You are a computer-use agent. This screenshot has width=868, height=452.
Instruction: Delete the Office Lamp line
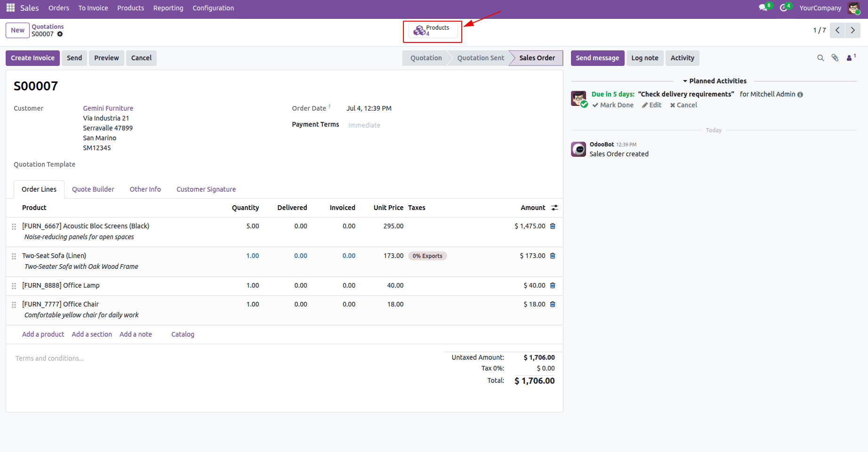pos(553,285)
